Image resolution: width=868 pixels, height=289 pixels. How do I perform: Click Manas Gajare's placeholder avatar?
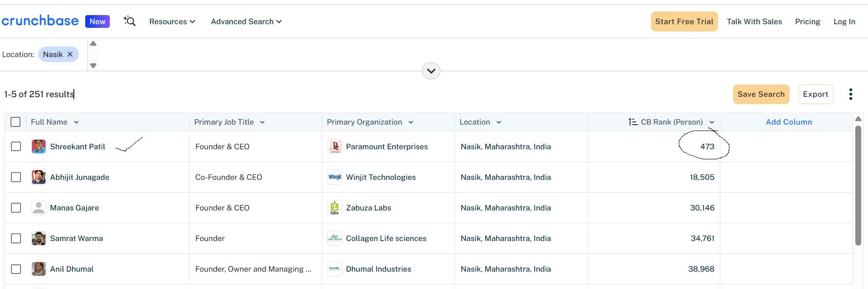[39, 208]
